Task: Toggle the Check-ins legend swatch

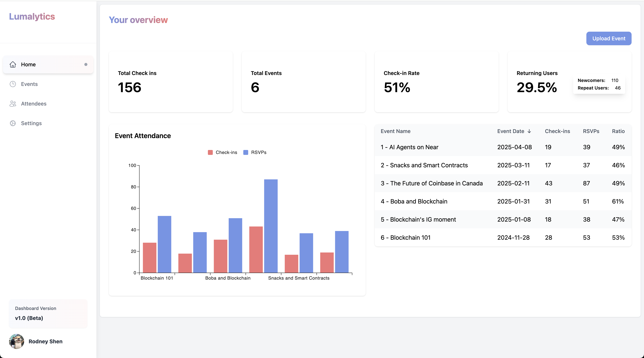Action: 210,152
